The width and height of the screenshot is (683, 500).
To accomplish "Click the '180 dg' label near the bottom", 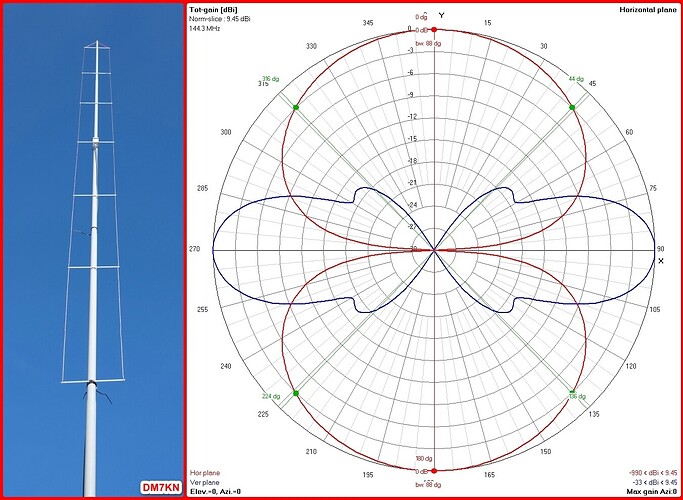I will (x=424, y=459).
